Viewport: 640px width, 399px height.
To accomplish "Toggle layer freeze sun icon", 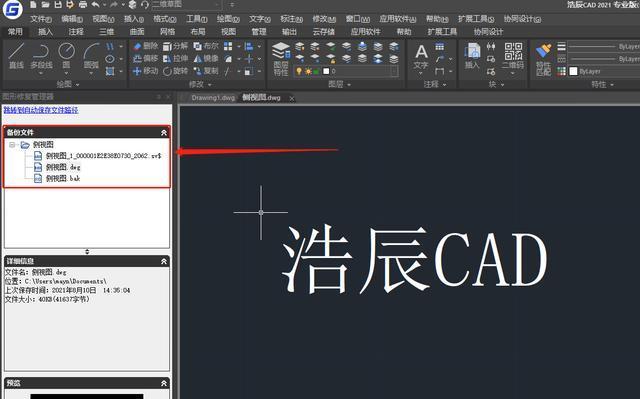I will tap(308, 71).
